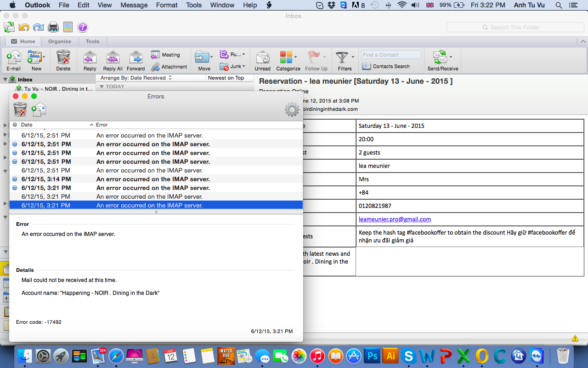This screenshot has height=368, width=588.
Task: Collapse the ribbon with the chevron at right
Action: pyautogui.click(x=583, y=41)
